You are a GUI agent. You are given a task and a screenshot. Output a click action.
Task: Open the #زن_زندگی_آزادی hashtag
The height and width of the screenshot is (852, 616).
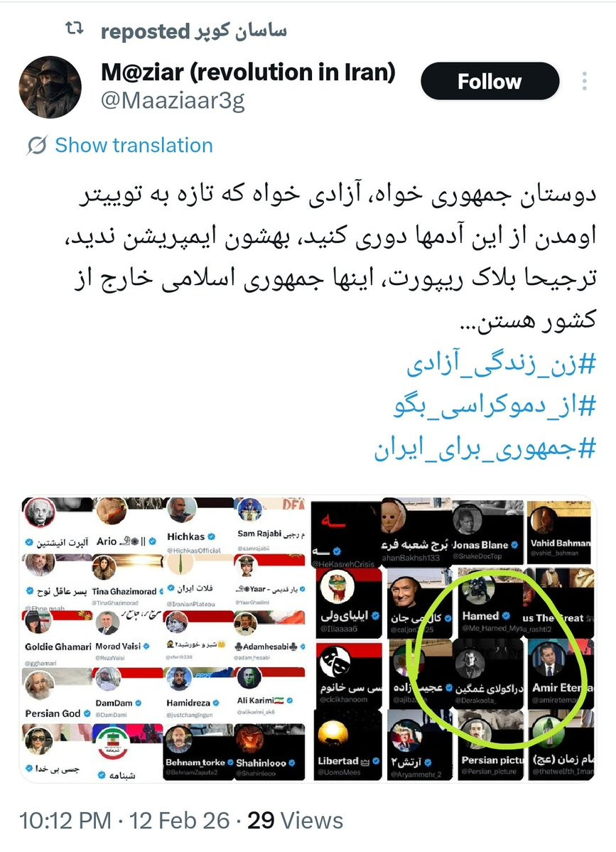[502, 364]
